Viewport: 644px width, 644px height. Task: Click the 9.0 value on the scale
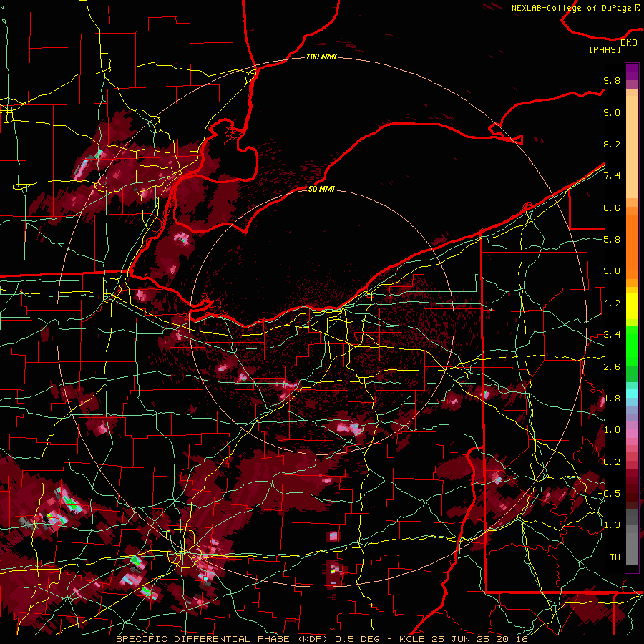tap(612, 112)
